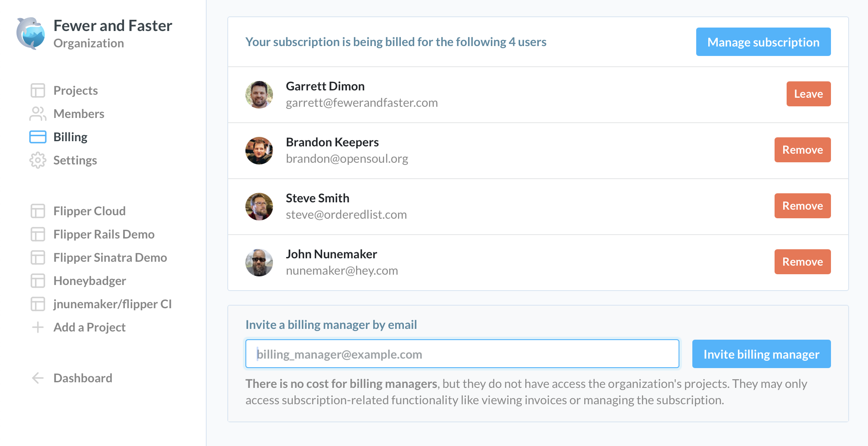Click John Nunemaker's avatar photo
The height and width of the screenshot is (446, 868).
(x=259, y=262)
